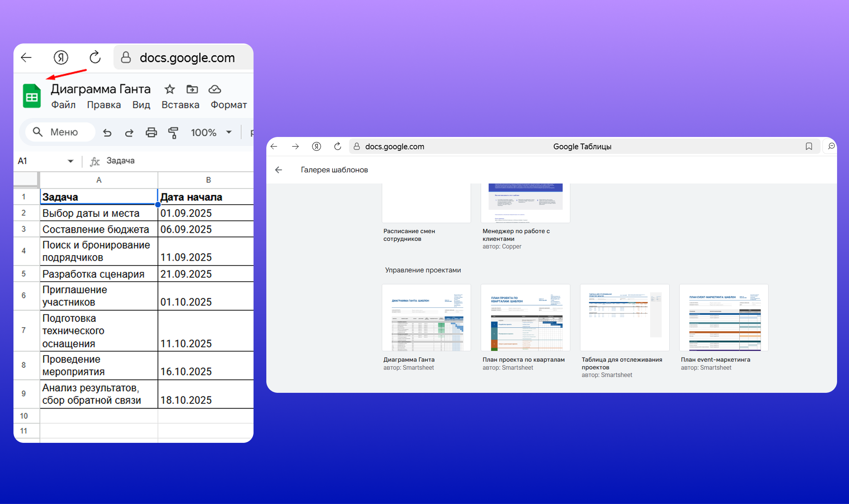The height and width of the screenshot is (504, 849).
Task: Click the move-to-folder icon beside the title
Action: 192,89
